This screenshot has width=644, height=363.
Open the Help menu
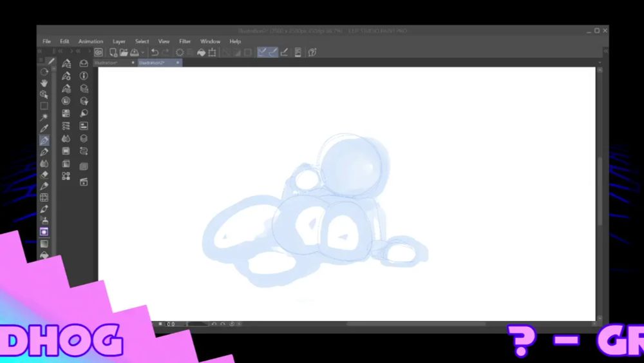tap(235, 41)
